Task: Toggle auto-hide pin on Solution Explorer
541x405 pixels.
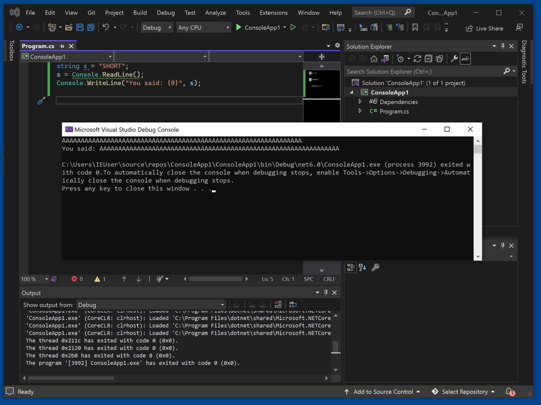Action: click(503, 46)
